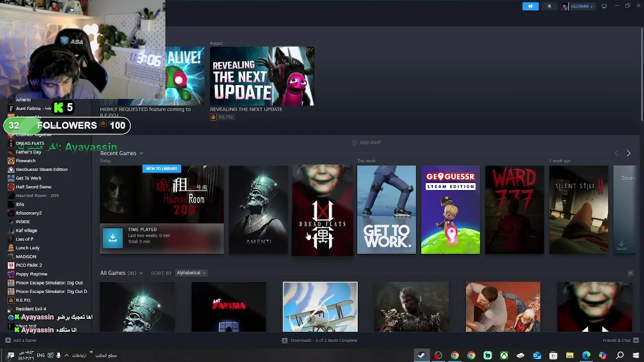Click the Microsoft Edge icon in the taskbar
Viewport: 644px width, 362px height.
point(586,355)
